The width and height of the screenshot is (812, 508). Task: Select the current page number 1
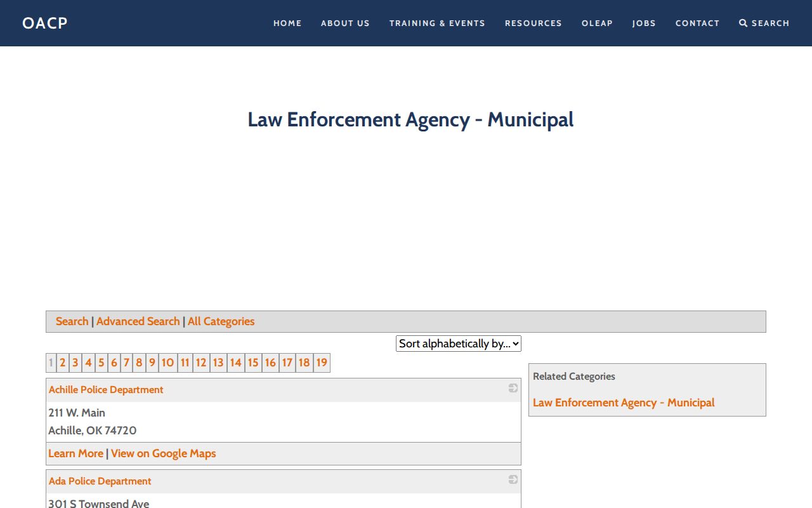click(x=51, y=363)
